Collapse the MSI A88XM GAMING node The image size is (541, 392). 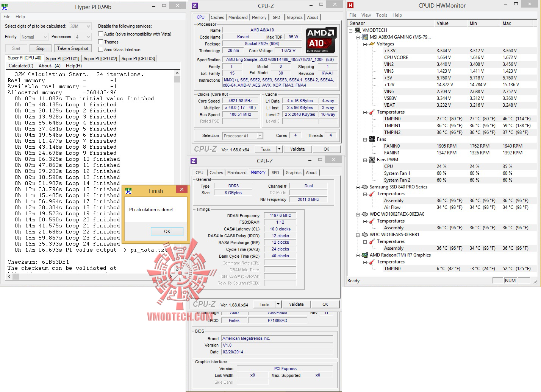coord(358,37)
